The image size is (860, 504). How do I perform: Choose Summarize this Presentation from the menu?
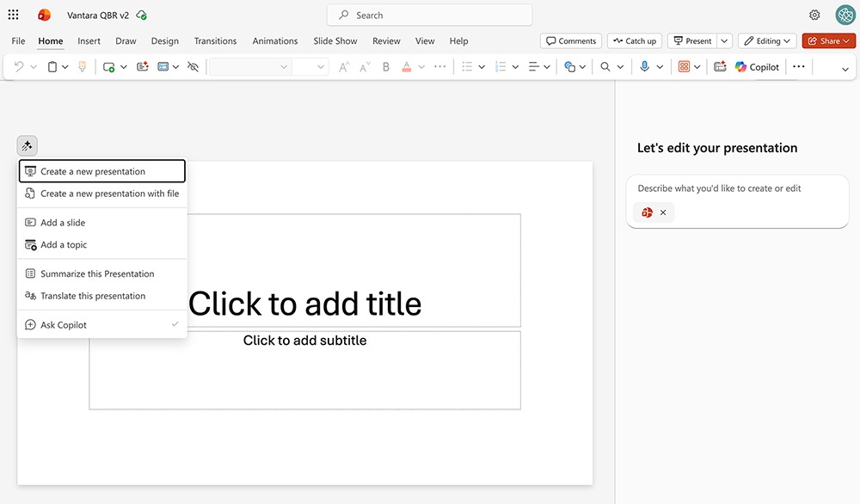pyautogui.click(x=97, y=274)
